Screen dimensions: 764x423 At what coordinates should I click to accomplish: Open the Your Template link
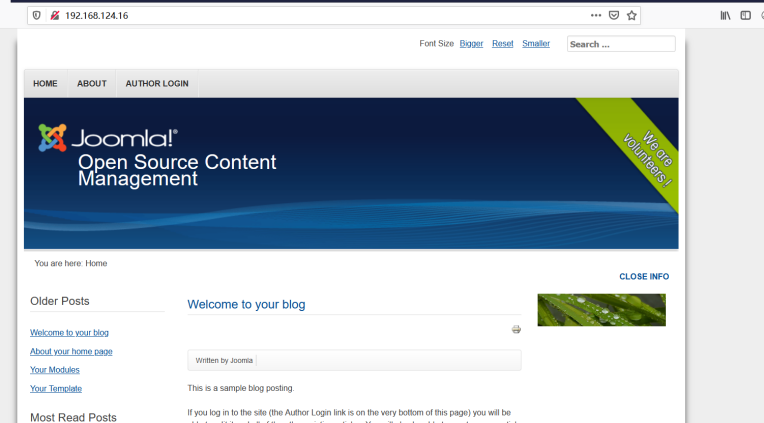pyautogui.click(x=56, y=388)
